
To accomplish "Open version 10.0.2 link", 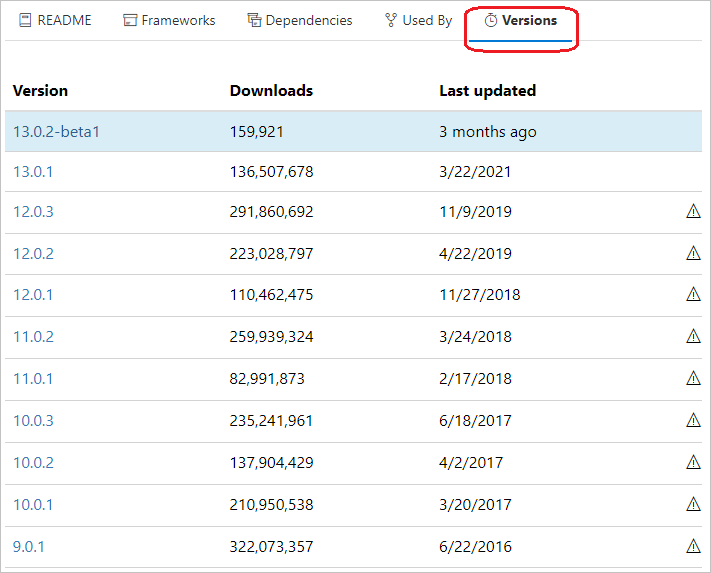I will (33, 462).
